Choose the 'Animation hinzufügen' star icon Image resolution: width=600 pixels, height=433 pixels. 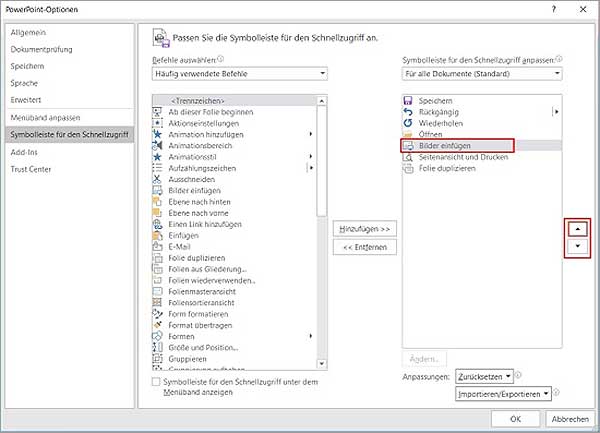[157, 134]
